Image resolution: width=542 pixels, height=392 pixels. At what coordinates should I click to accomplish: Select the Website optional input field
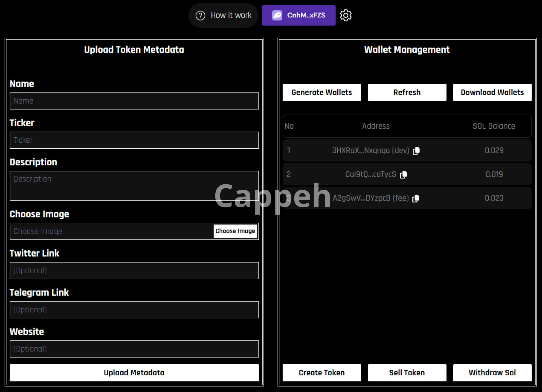coord(134,349)
